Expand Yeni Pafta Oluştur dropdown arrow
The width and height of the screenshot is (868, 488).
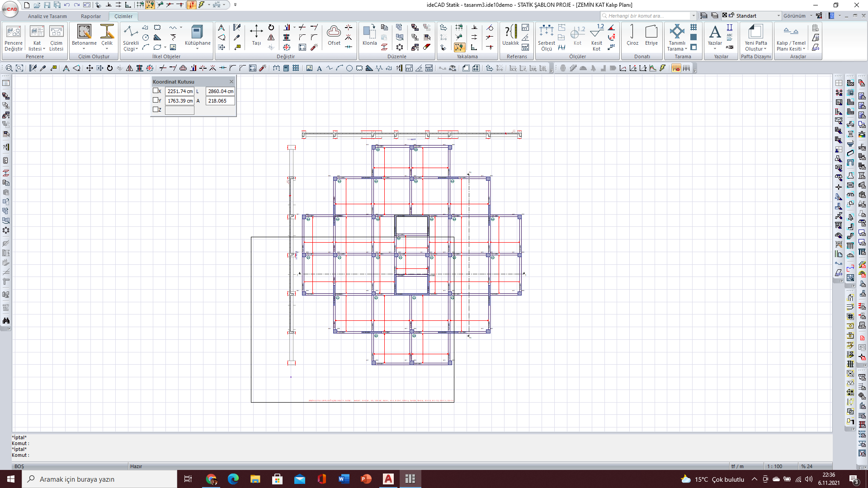765,49
